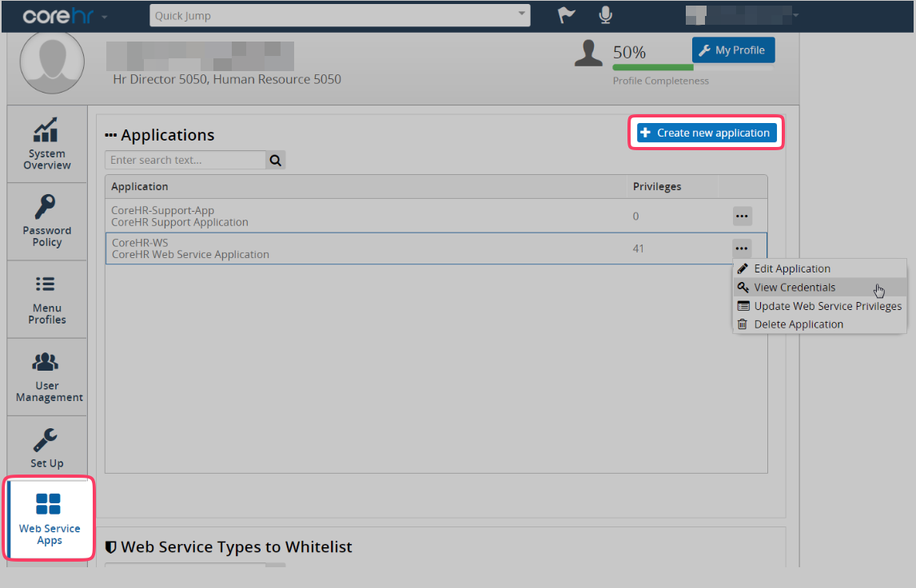The height and width of the screenshot is (588, 916).
Task: Click the flag icon in top bar
Action: 565,15
